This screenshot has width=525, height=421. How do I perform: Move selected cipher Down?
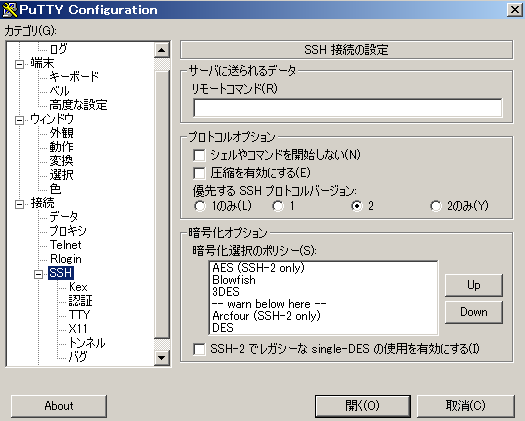click(473, 312)
